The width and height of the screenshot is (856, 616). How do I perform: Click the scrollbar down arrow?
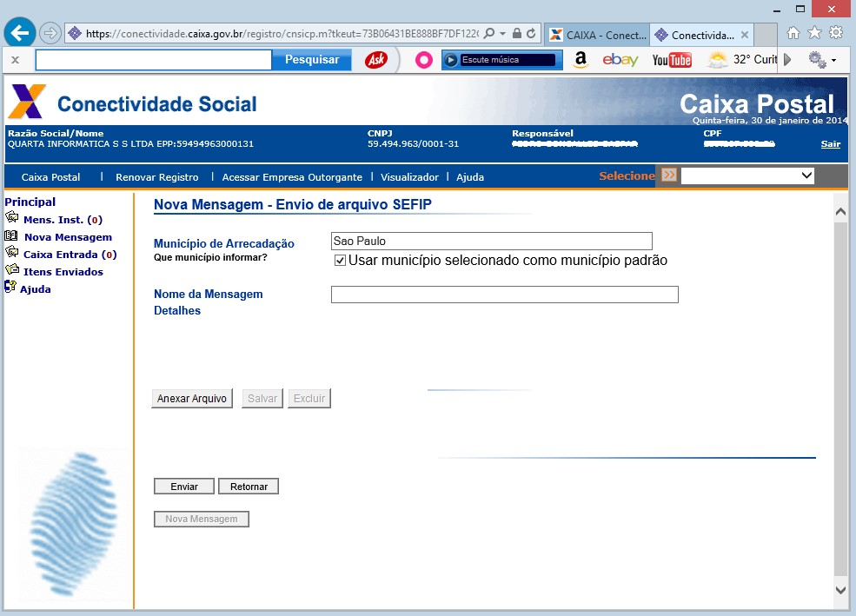[x=840, y=590]
